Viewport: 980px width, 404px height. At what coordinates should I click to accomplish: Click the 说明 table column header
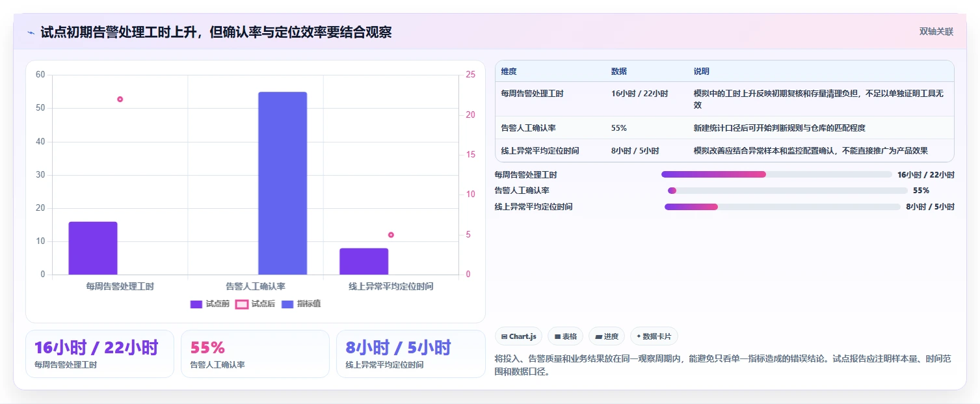[702, 72]
